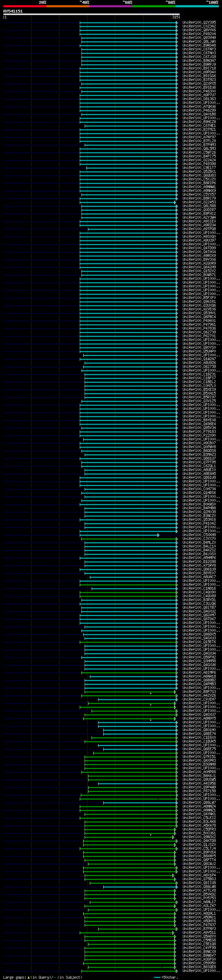Click hit label UniRef100_A4S956
Screen dimensions: 222x980
click(199, 784)
